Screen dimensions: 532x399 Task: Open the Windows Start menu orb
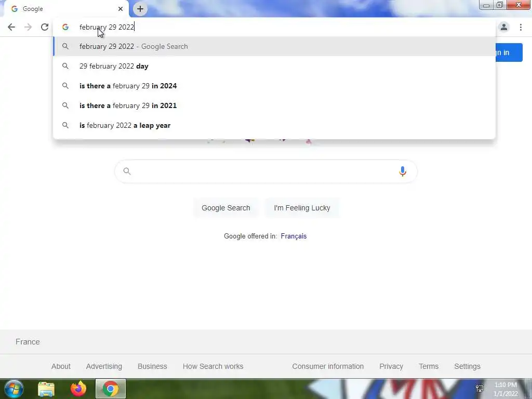click(14, 389)
